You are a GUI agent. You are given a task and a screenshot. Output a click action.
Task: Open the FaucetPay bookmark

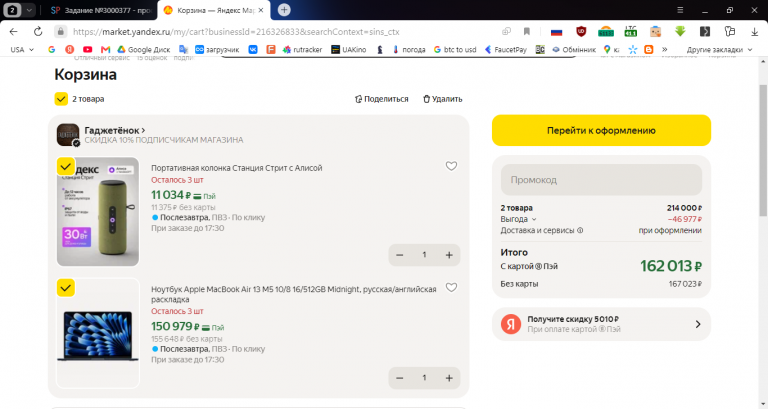point(505,49)
